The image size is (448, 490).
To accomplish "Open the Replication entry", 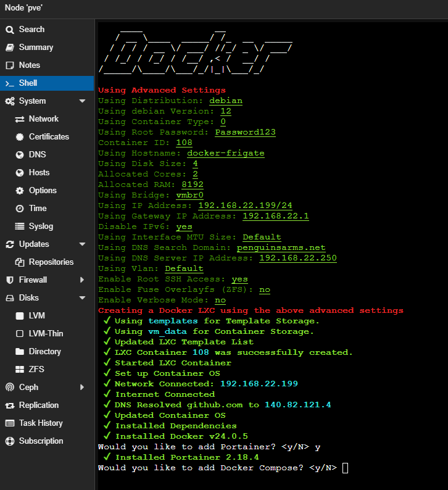I will pos(47,405).
